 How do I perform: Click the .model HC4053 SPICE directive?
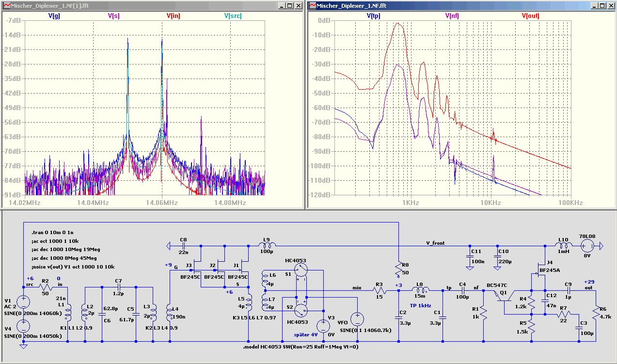pos(301,347)
